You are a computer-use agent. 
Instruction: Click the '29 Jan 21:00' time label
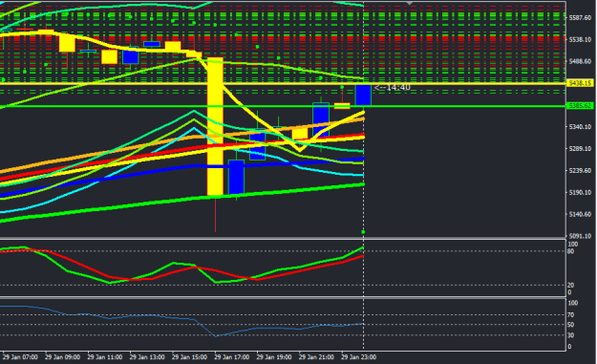tap(316, 357)
